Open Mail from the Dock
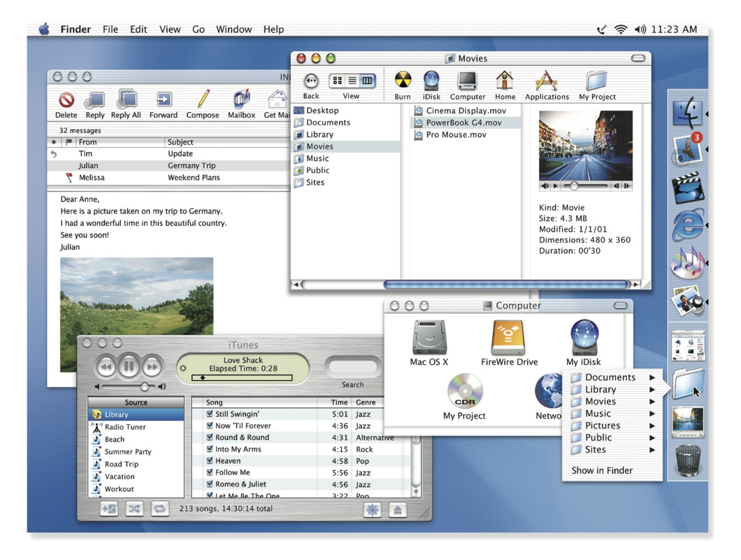This screenshot has height=560, width=741. 687,150
